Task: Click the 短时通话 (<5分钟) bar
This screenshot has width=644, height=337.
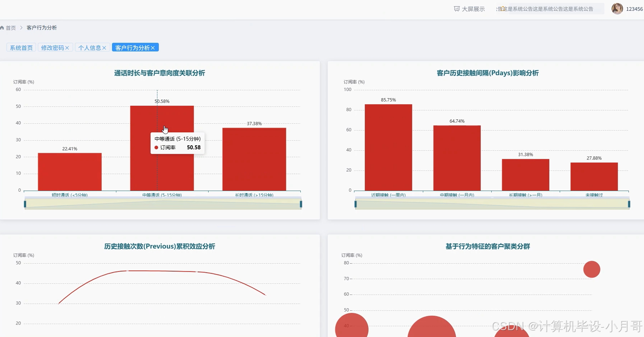Action: pos(70,172)
